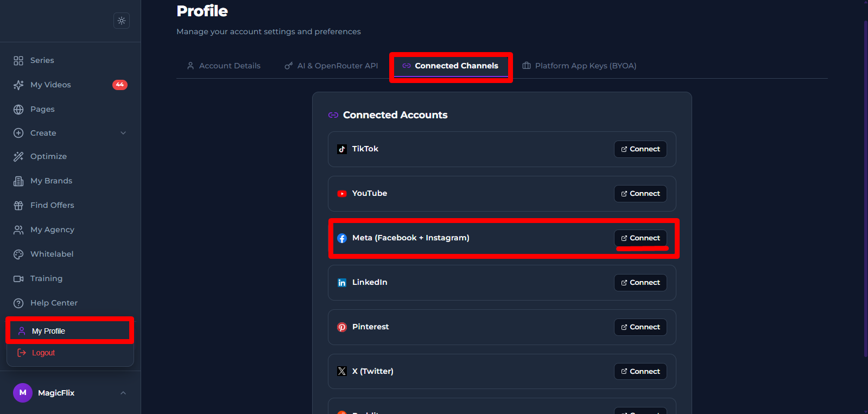
Task: Click the X (Twitter) logo icon
Action: [342, 372]
